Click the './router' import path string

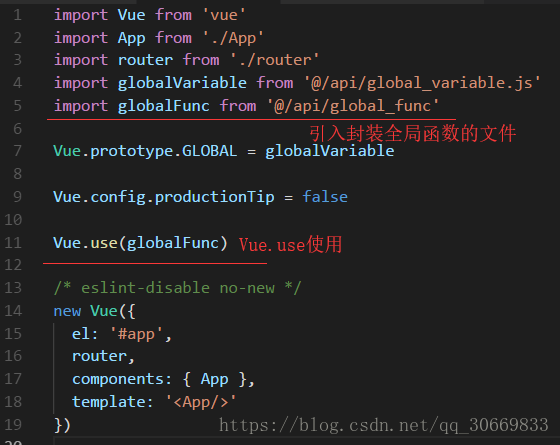pyautogui.click(x=275, y=60)
